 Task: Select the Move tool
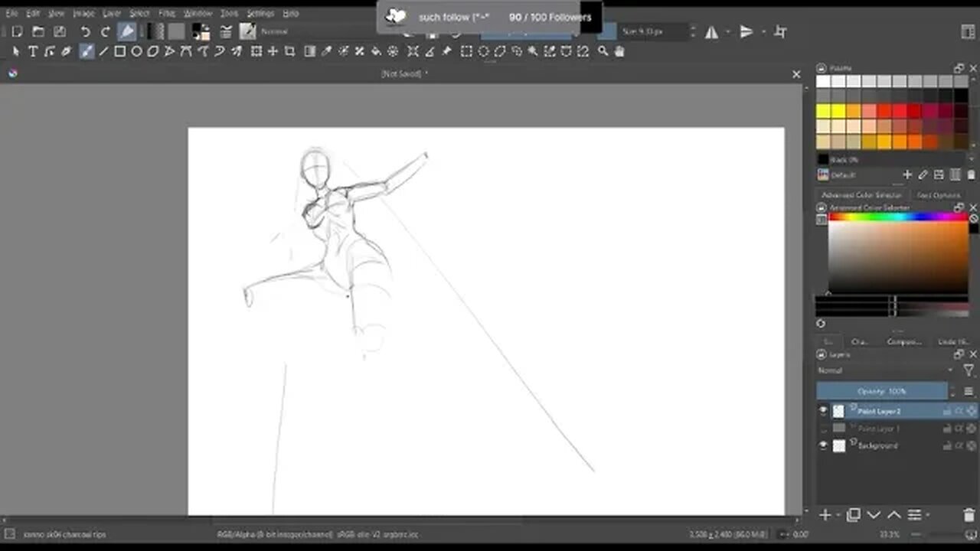[x=273, y=51]
